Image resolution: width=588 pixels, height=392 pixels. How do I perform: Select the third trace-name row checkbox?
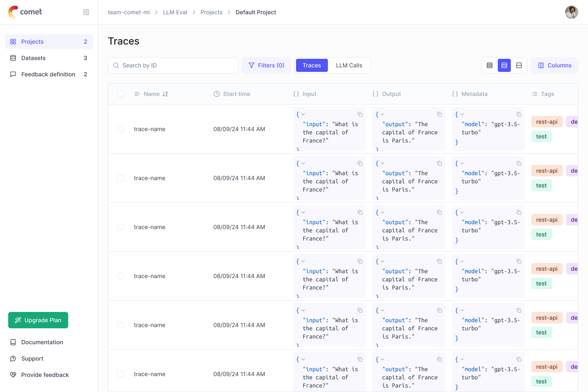(121, 227)
